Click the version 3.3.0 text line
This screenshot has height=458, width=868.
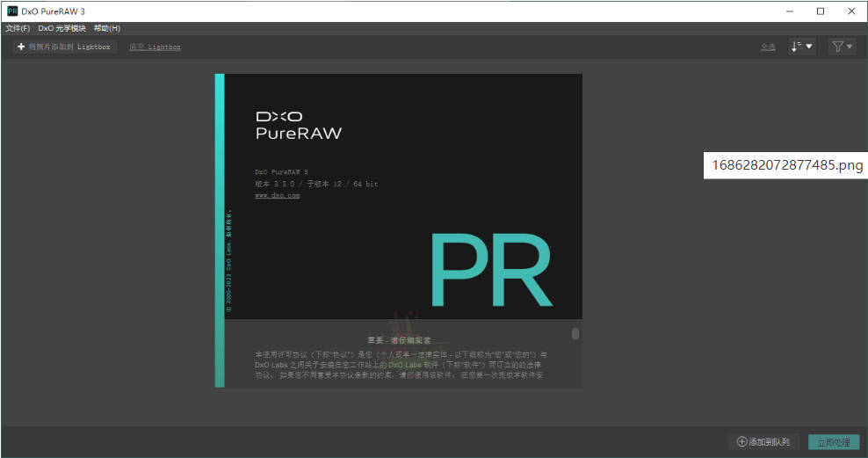[316, 184]
